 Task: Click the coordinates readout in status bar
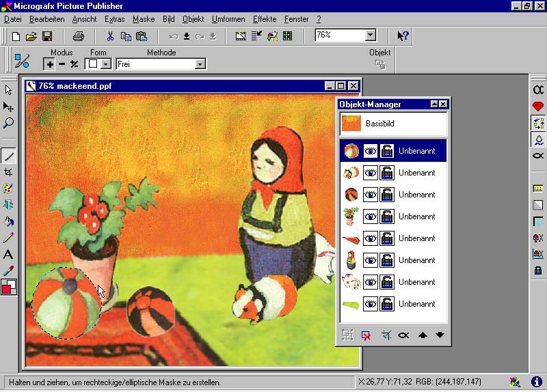420,382
